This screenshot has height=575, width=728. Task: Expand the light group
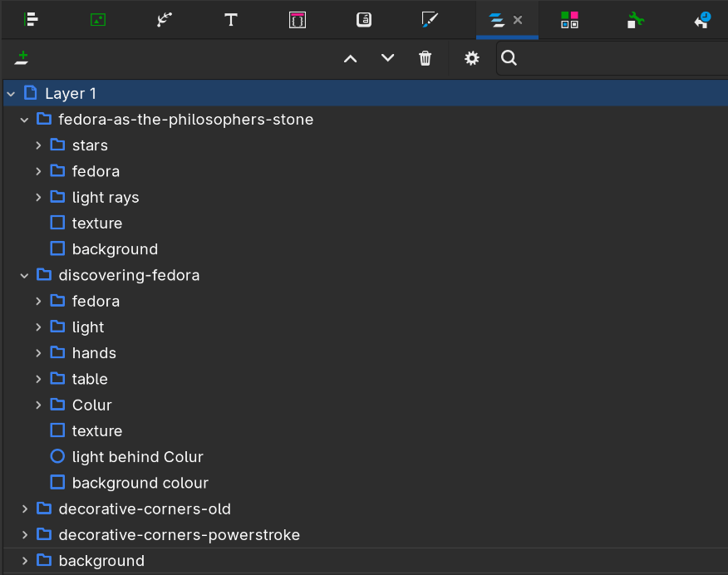click(x=38, y=327)
